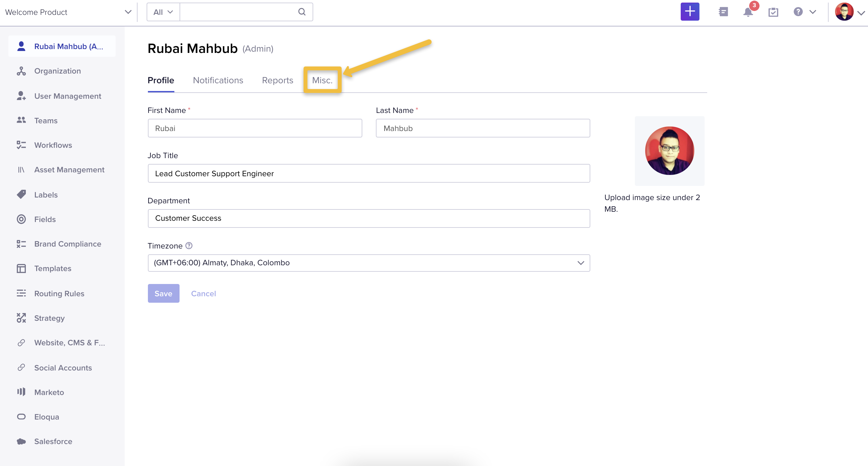This screenshot has width=868, height=466.
Task: Switch to the Reports tab
Action: pos(277,80)
